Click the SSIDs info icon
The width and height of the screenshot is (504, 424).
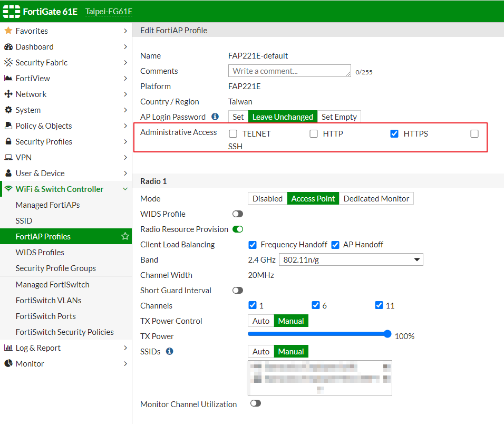(x=169, y=351)
